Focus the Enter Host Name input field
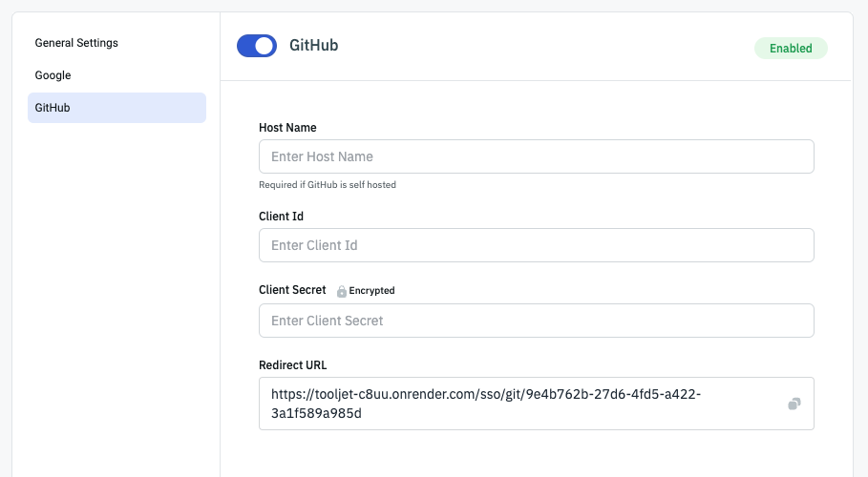The image size is (868, 477). (x=536, y=156)
